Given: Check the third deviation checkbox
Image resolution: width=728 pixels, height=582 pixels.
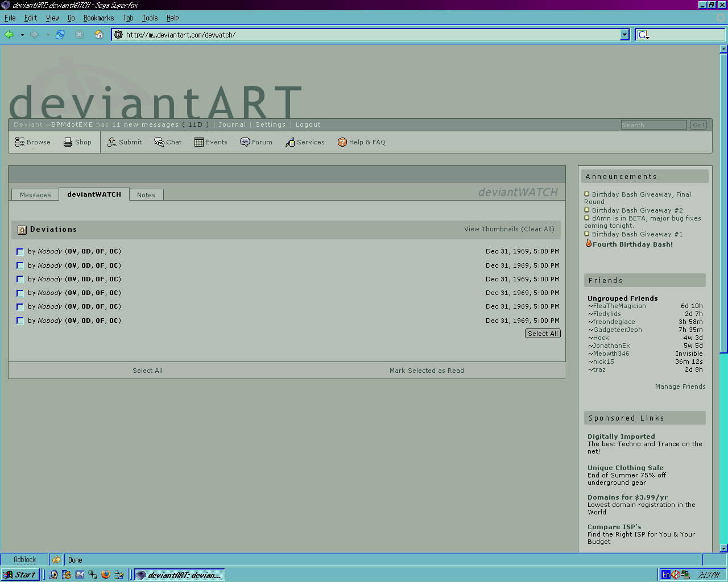Looking at the screenshot, I should click(20, 279).
